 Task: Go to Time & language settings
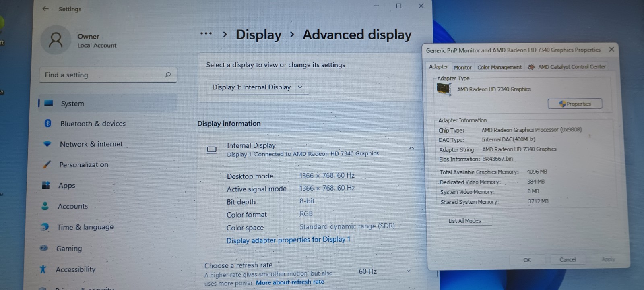85,227
